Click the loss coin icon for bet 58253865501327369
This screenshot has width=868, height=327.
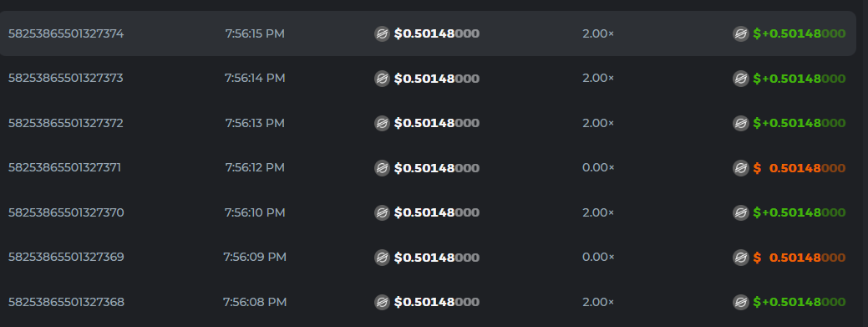tap(741, 258)
